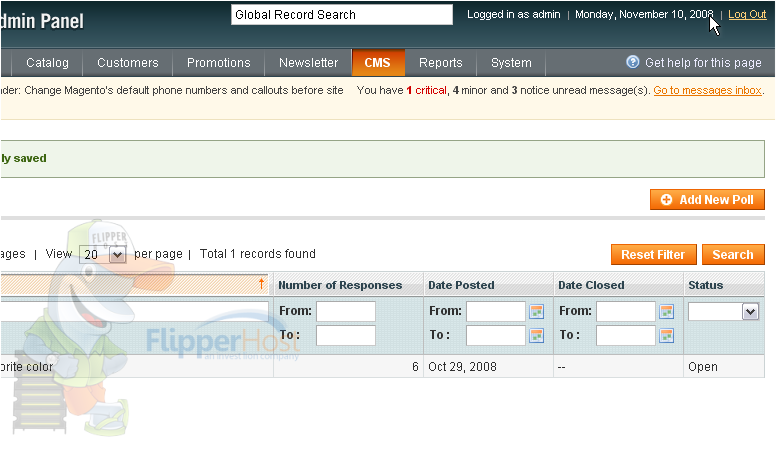Click Date Posted From input field
776x450 pixels.
tap(495, 311)
